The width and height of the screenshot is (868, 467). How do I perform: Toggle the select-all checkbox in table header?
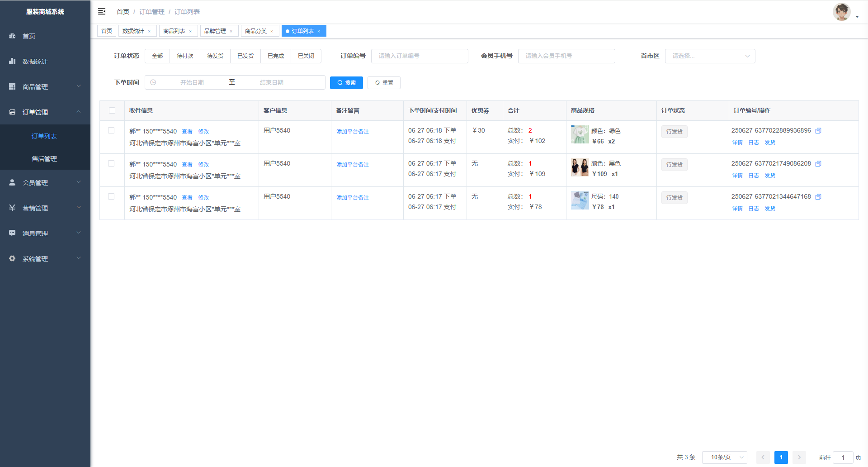pyautogui.click(x=112, y=110)
